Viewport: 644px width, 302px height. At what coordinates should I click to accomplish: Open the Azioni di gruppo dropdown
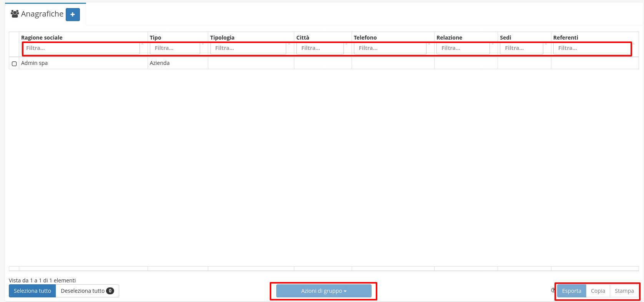324,291
